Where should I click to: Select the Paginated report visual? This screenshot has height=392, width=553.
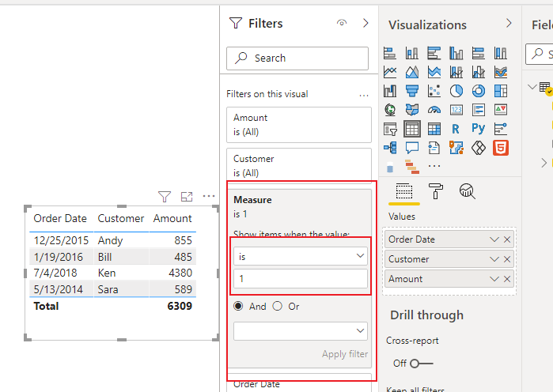[434, 148]
